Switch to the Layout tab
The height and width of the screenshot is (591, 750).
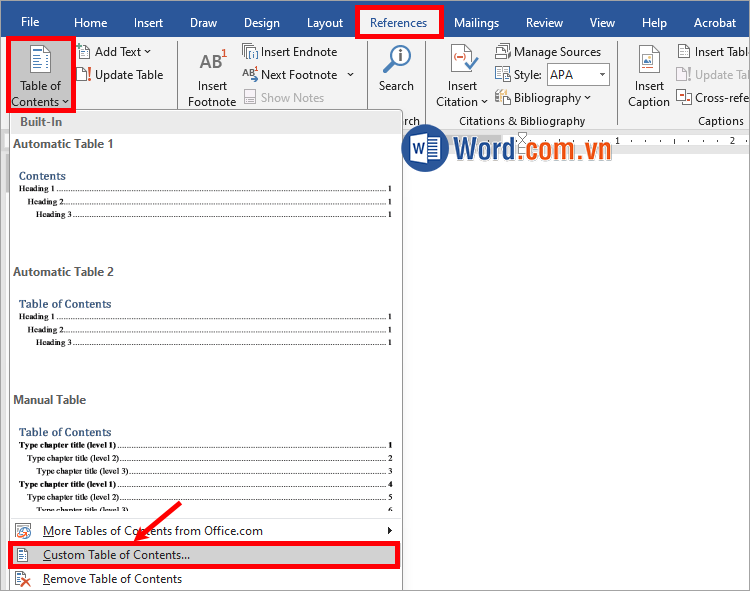pos(325,22)
